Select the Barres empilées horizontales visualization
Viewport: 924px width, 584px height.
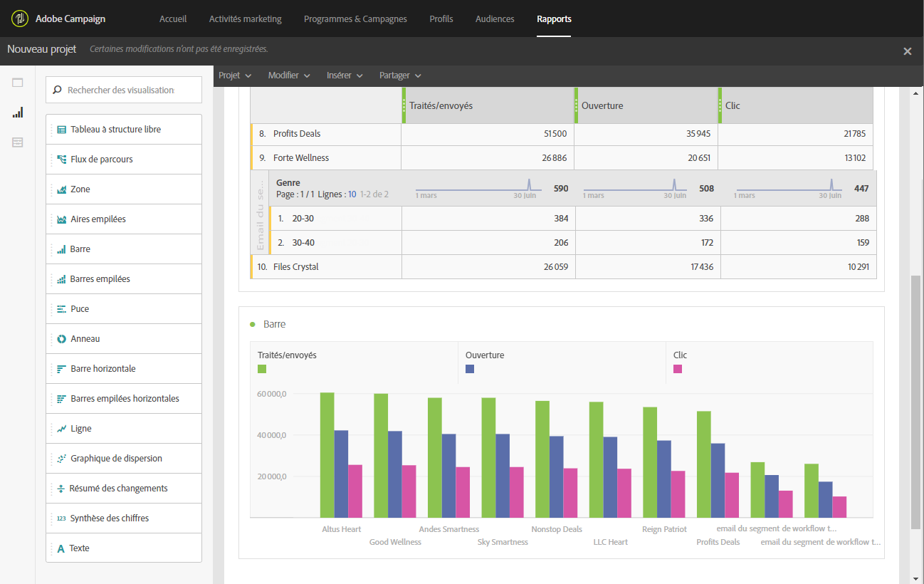click(x=124, y=399)
